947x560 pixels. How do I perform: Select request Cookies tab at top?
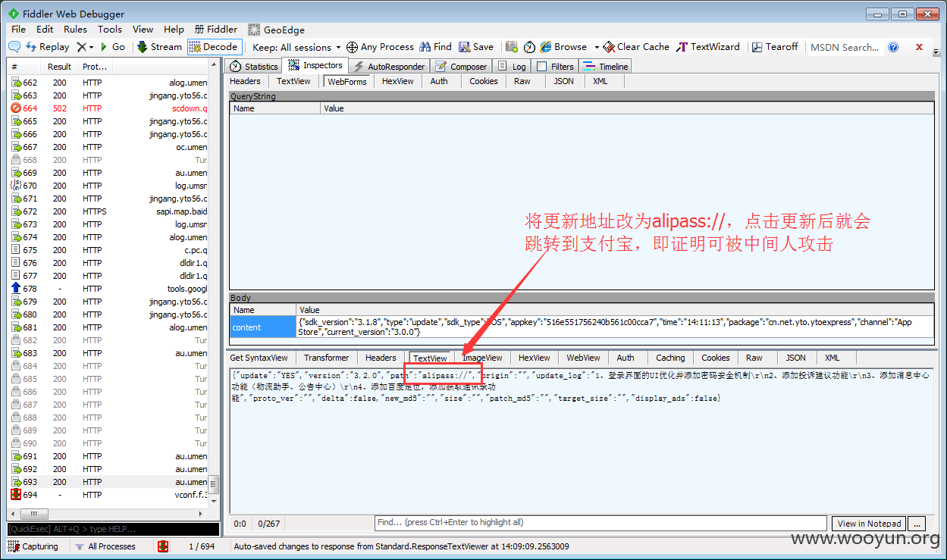pyautogui.click(x=483, y=81)
